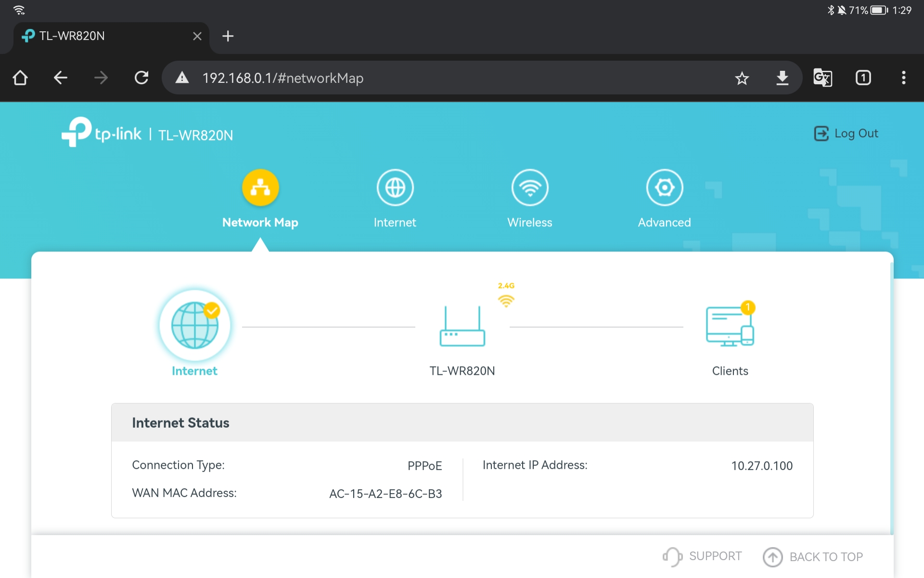
Task: Reload the router page
Action: pyautogui.click(x=141, y=78)
